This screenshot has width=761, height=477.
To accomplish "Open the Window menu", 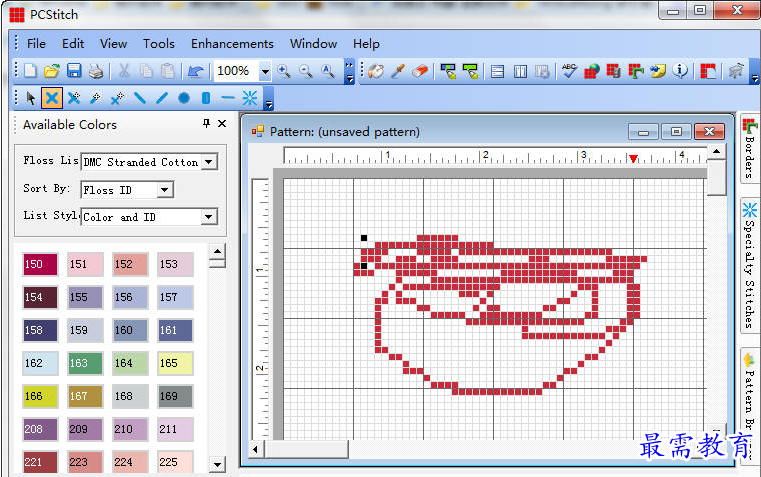I will tap(314, 44).
